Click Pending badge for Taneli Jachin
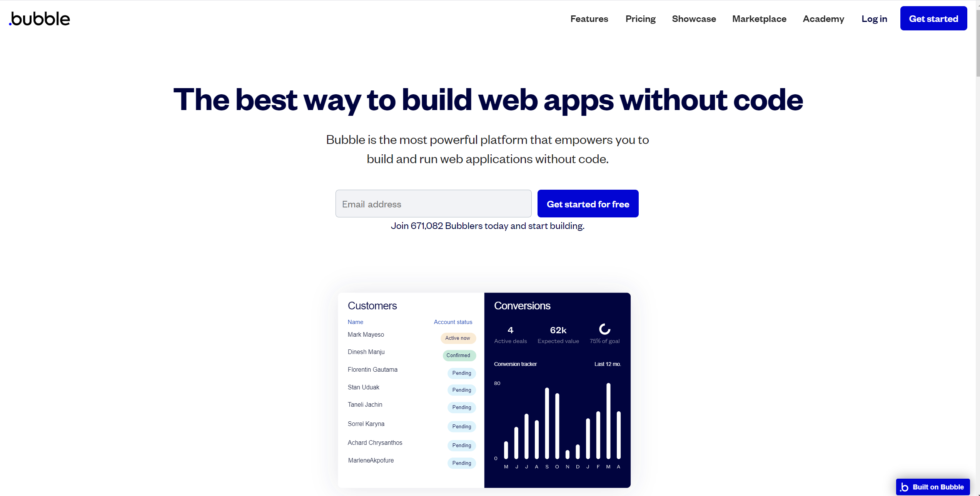Viewport: 980px width, 496px height. pyautogui.click(x=461, y=407)
